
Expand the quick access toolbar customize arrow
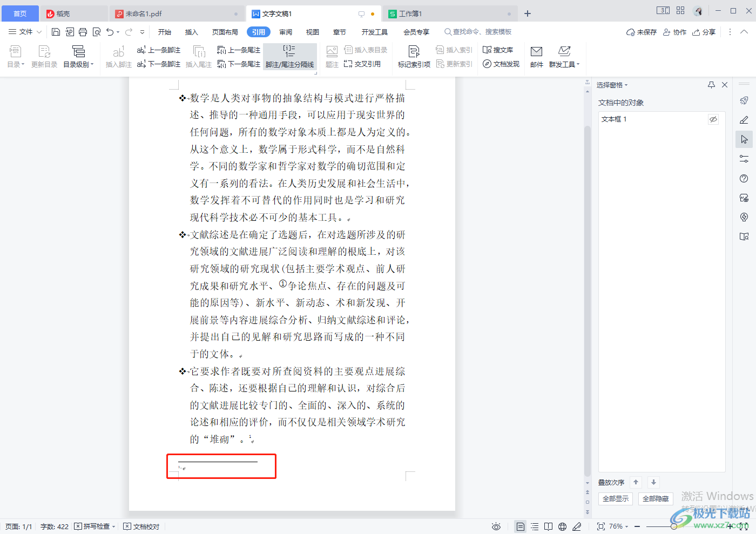(x=143, y=32)
